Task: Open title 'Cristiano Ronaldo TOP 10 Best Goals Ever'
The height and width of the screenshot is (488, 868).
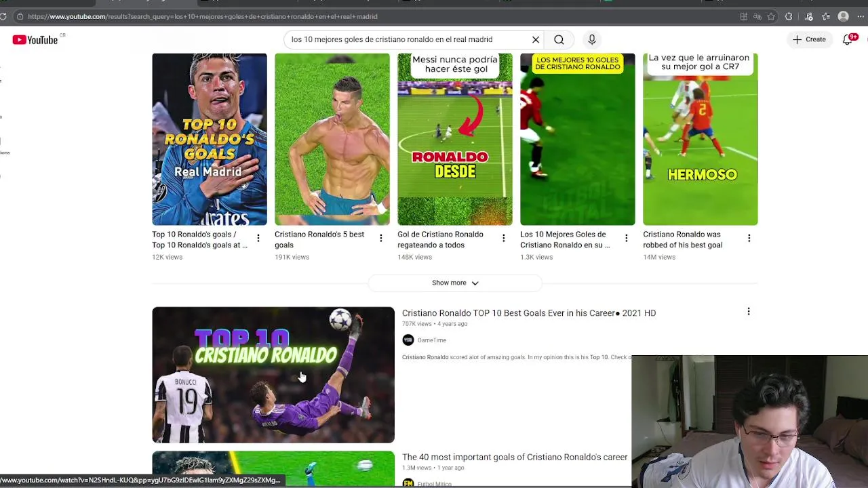Action: click(x=529, y=313)
